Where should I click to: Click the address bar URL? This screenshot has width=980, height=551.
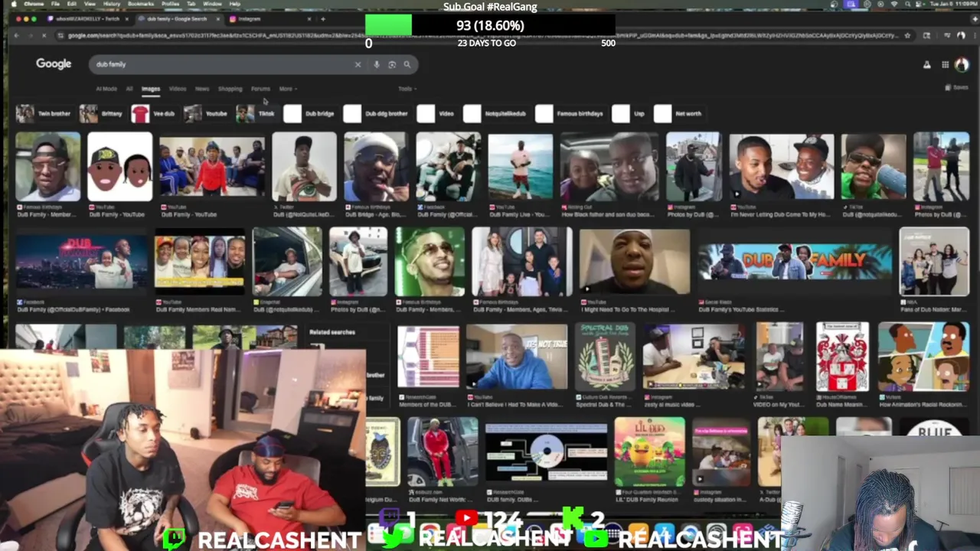pos(482,35)
